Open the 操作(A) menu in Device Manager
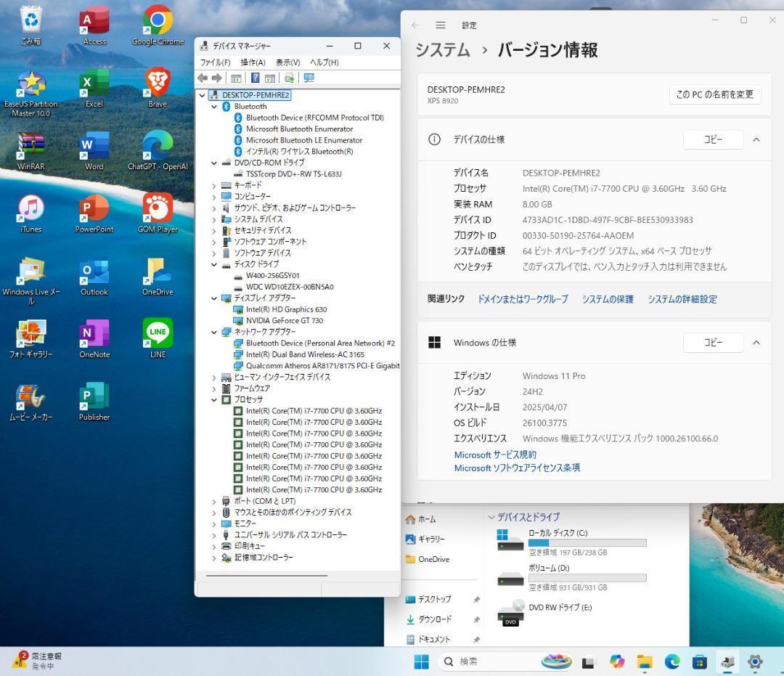Viewport: 784px width, 676px height. (x=252, y=62)
